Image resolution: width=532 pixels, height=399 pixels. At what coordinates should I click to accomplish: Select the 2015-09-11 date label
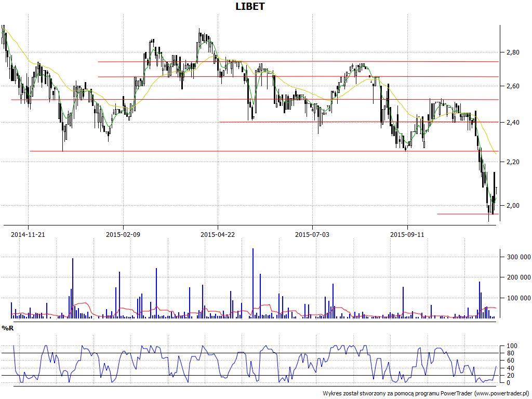[x=407, y=234]
